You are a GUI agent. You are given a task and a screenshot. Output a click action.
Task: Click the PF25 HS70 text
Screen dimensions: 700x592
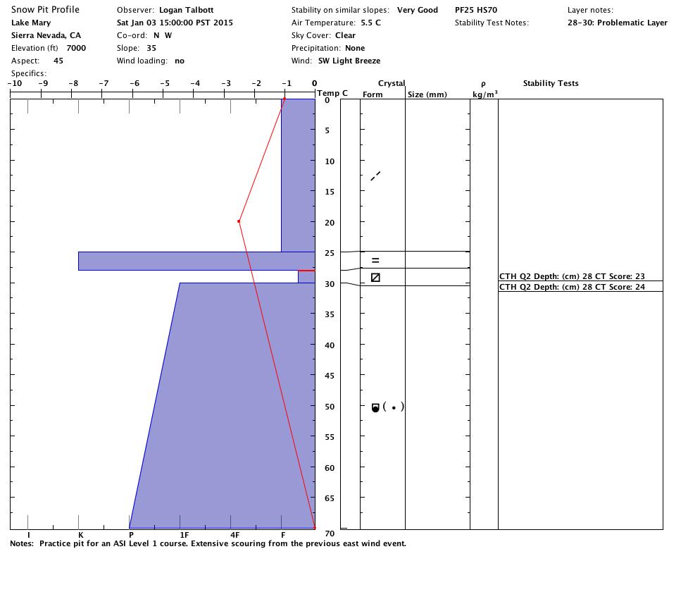(476, 11)
